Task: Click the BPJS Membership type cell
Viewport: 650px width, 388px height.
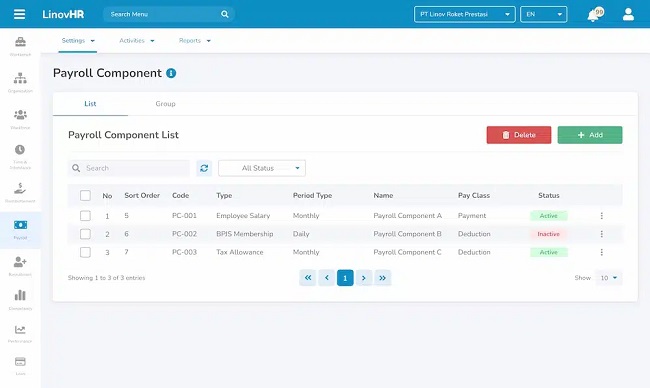Action: tap(245, 234)
